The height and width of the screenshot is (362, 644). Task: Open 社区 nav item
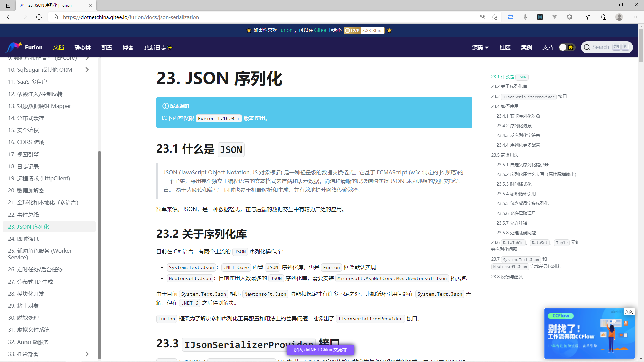pyautogui.click(x=505, y=47)
